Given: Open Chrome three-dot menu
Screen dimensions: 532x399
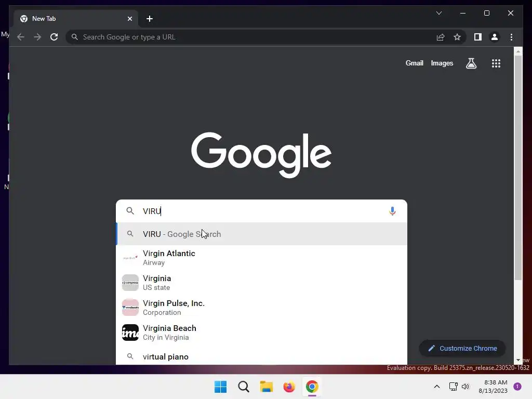Looking at the screenshot, I should [x=511, y=37].
